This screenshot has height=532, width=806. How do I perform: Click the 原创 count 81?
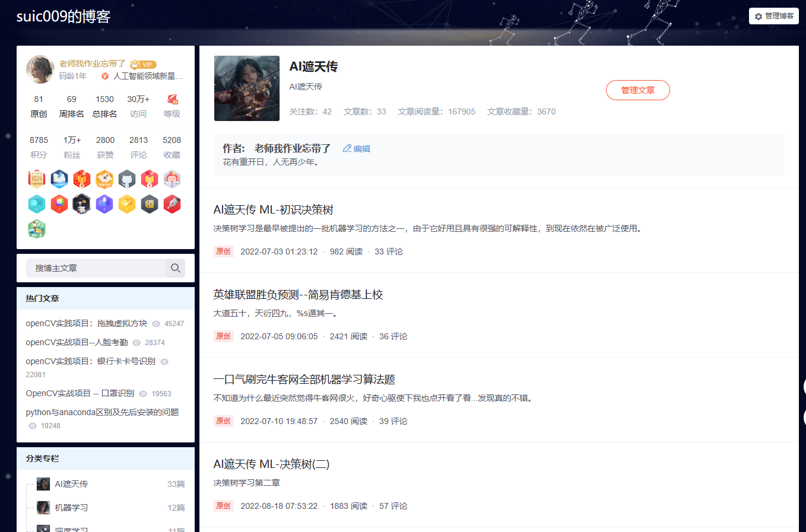39,99
